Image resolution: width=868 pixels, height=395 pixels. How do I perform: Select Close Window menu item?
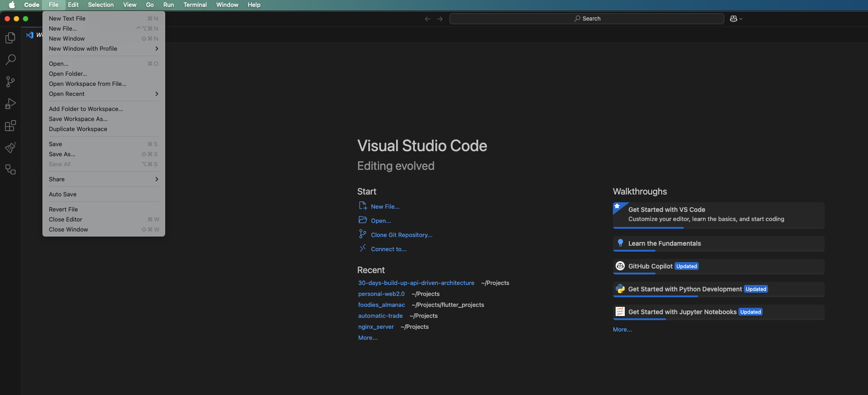104,229
